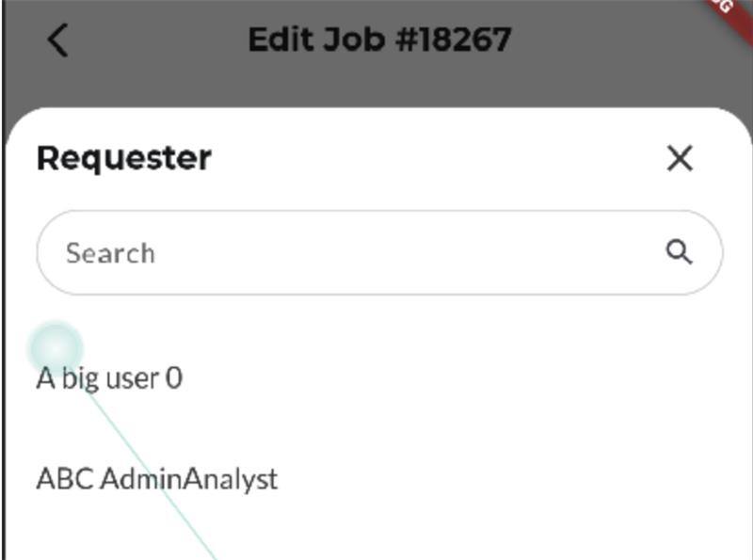Pick the first list entry A big user 0
753x560 pixels.
tap(109, 378)
